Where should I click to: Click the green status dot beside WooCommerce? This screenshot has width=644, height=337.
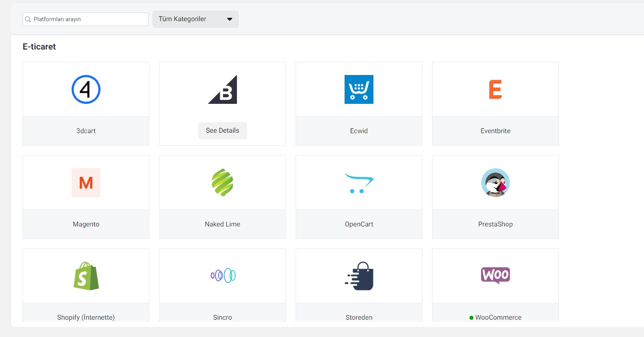click(471, 318)
